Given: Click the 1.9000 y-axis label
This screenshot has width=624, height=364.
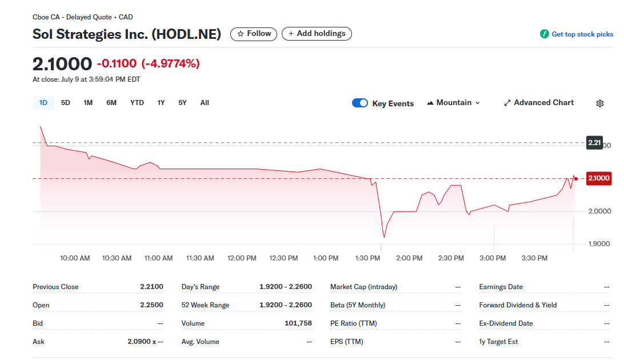Looking at the screenshot, I should point(599,244).
